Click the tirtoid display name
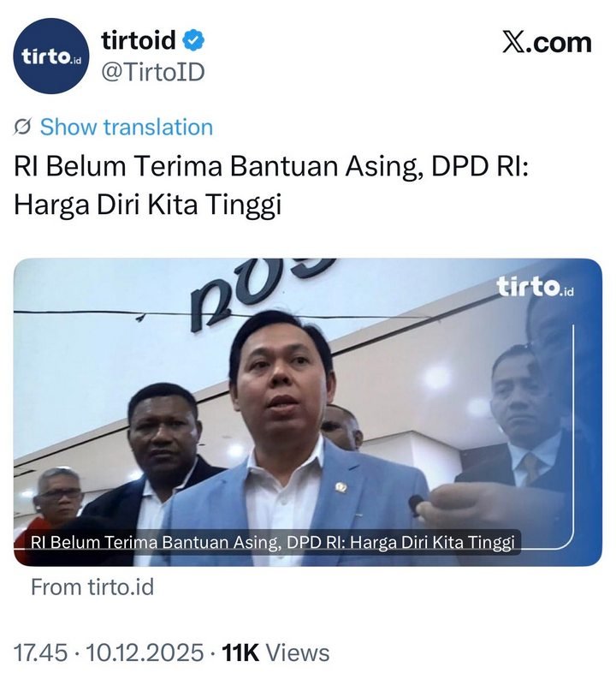The width and height of the screenshot is (616, 679). pyautogui.click(x=139, y=40)
